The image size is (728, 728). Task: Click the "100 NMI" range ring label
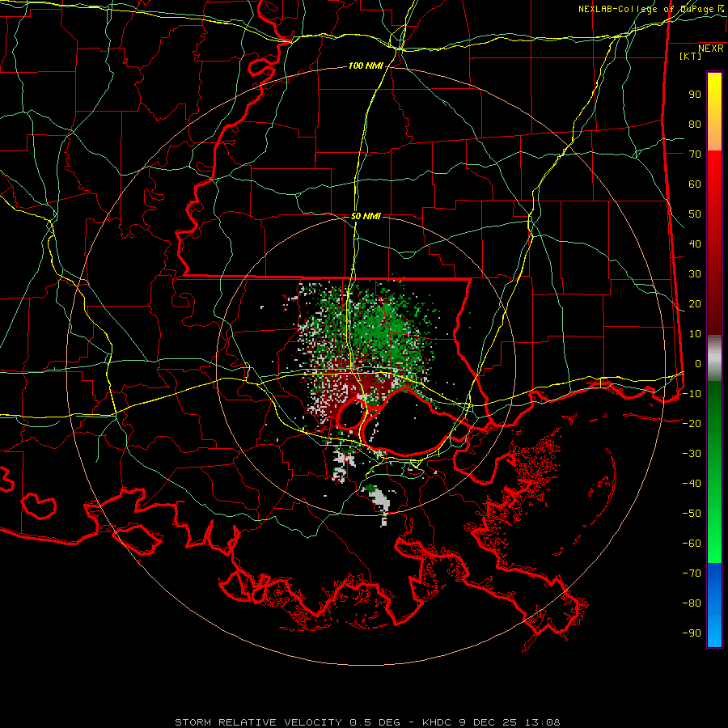pos(366,66)
